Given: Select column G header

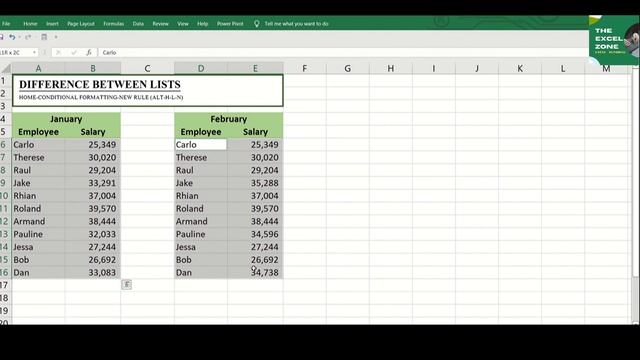Looking at the screenshot, I should pos(348,68).
